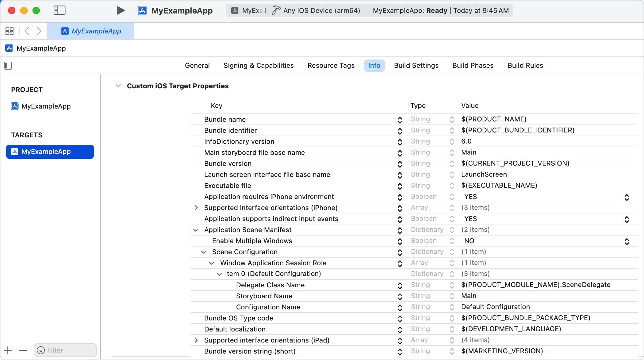Viewport: 644px width, 360px height.
Task: Click Bundle name key stepper
Action: (x=400, y=120)
